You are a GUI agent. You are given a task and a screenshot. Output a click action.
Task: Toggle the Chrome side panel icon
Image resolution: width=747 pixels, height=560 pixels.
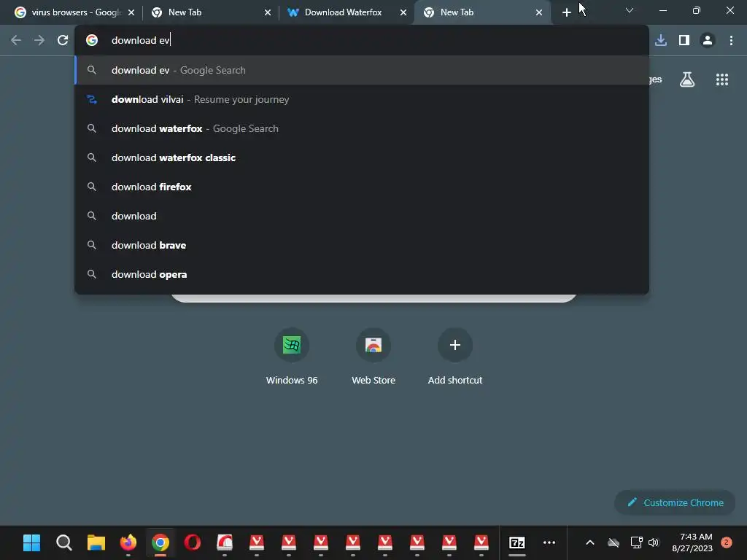[x=684, y=41]
